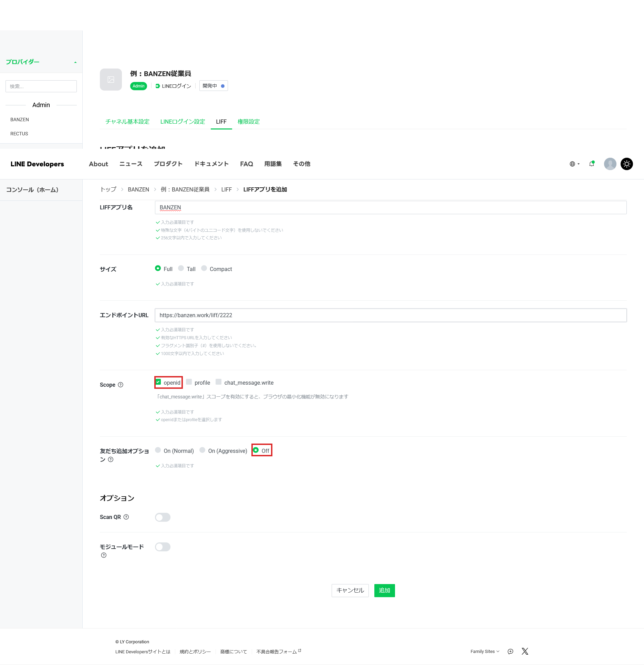Open 規約とポリシー footer link
Screen dimensions: 644x665
click(195, 652)
